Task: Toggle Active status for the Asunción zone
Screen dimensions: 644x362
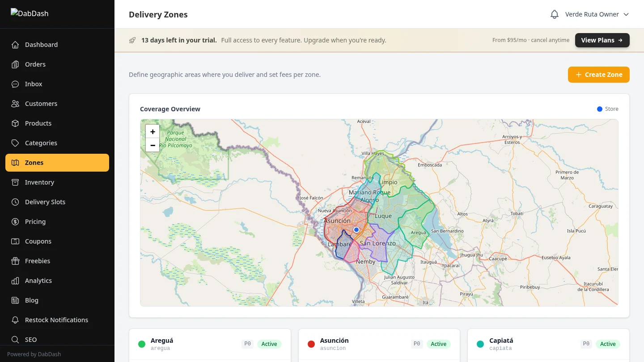Action: [x=439, y=344]
